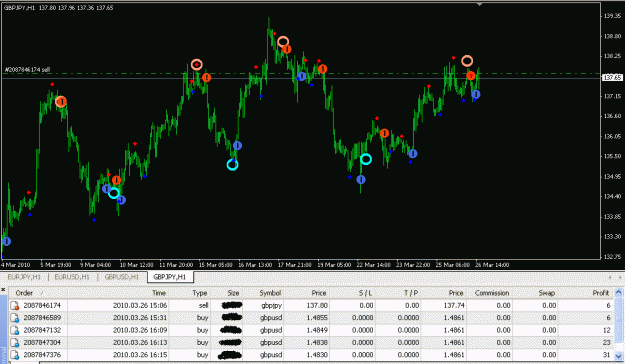625x364 pixels.
Task: Click the sell order icon for order 2087846174
Action: pyautogui.click(x=15, y=306)
